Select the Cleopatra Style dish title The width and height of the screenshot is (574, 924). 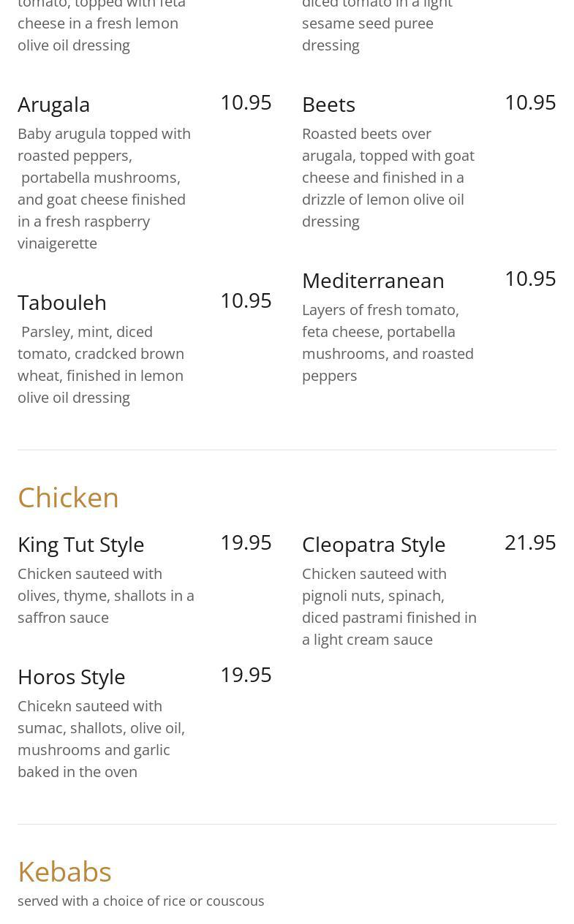click(x=374, y=545)
